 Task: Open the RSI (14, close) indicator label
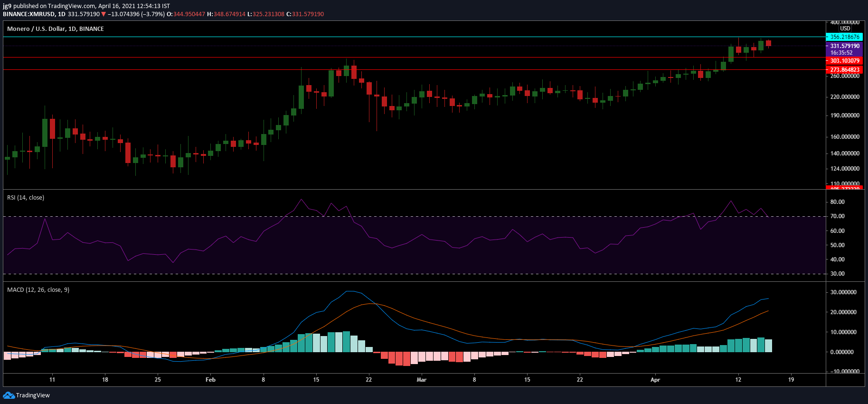26,198
